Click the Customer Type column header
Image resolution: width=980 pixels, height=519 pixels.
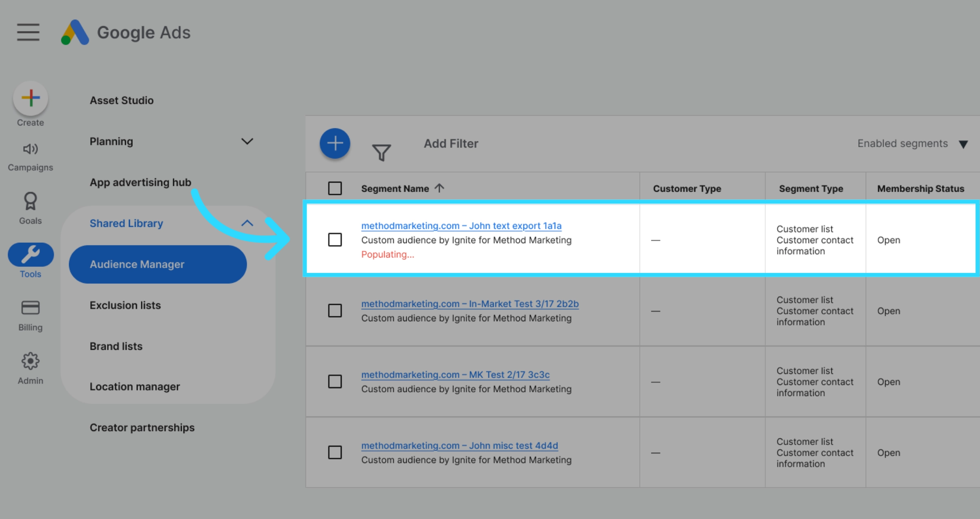(x=687, y=188)
